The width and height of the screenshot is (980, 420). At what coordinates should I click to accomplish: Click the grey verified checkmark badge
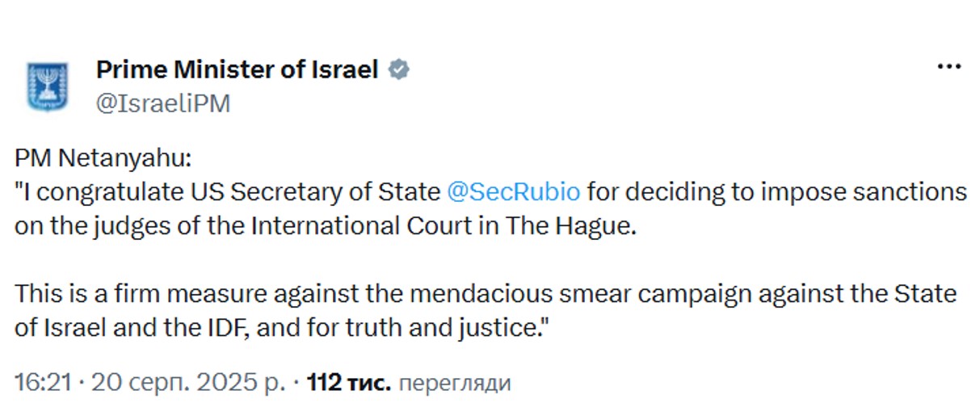399,70
